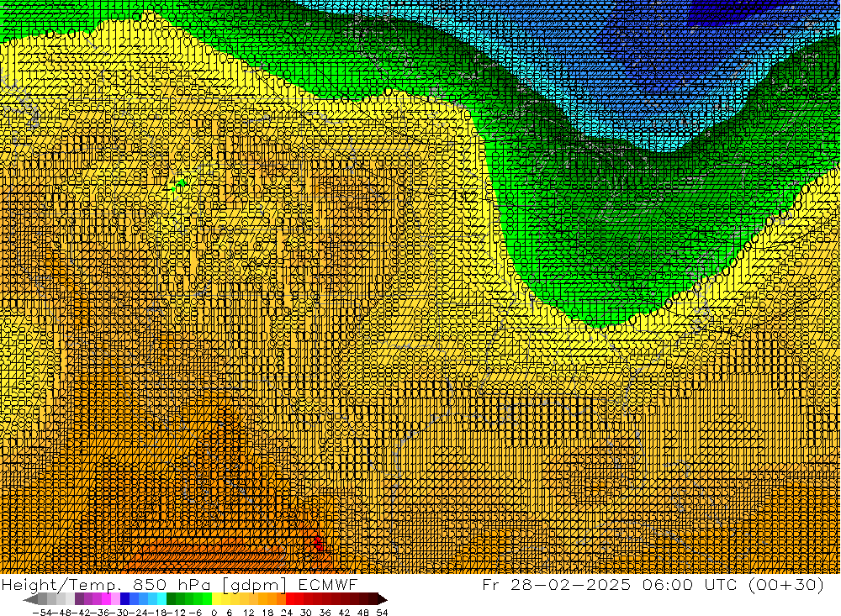Click the '30' label on the temperature legend
Image resolution: width=841 pixels, height=616 pixels.
coord(306,613)
